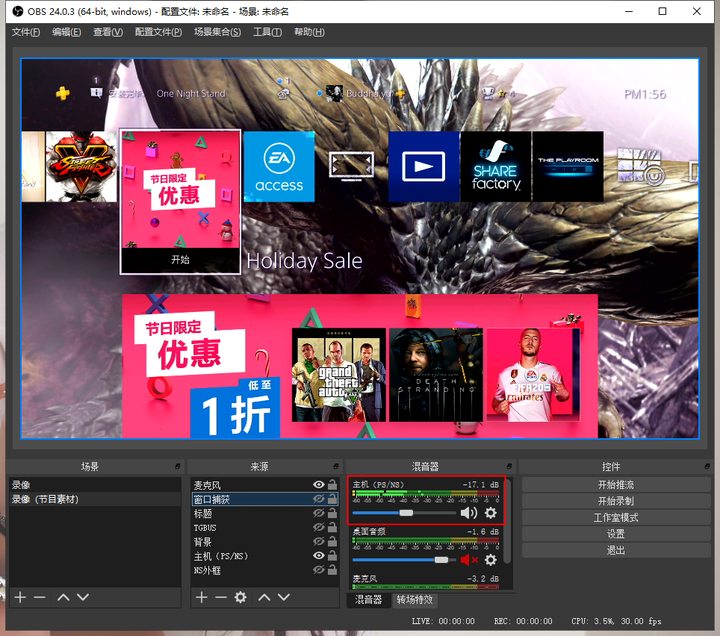The image size is (720, 636).
Task: Remove selected scene with minus icon in 场景 panel
Action: [39, 597]
